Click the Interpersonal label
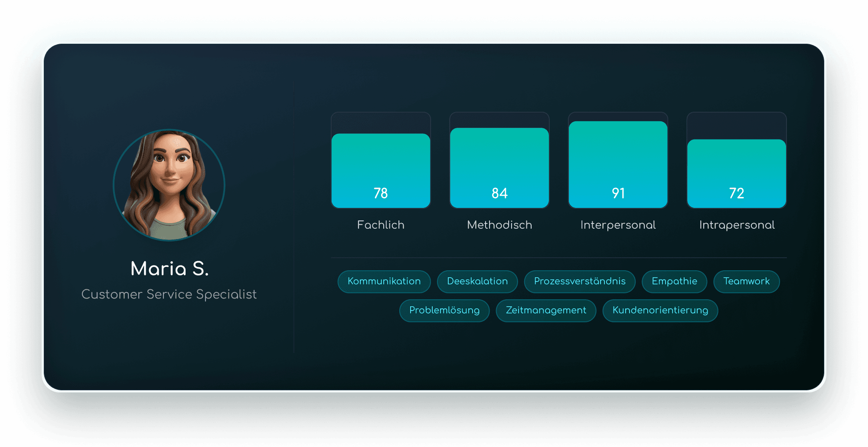868x447 pixels. (x=618, y=225)
